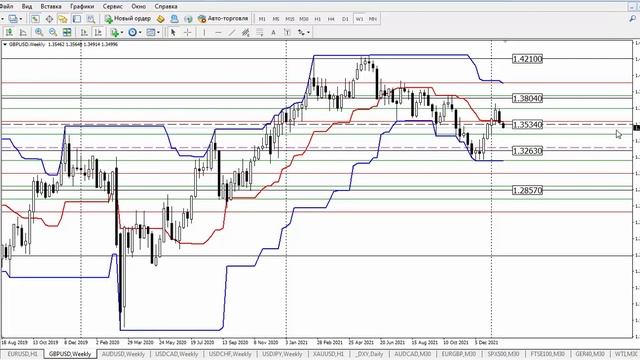This screenshot has height=360, width=640.
Task: Zoom in on the chart
Action: pos(39,32)
